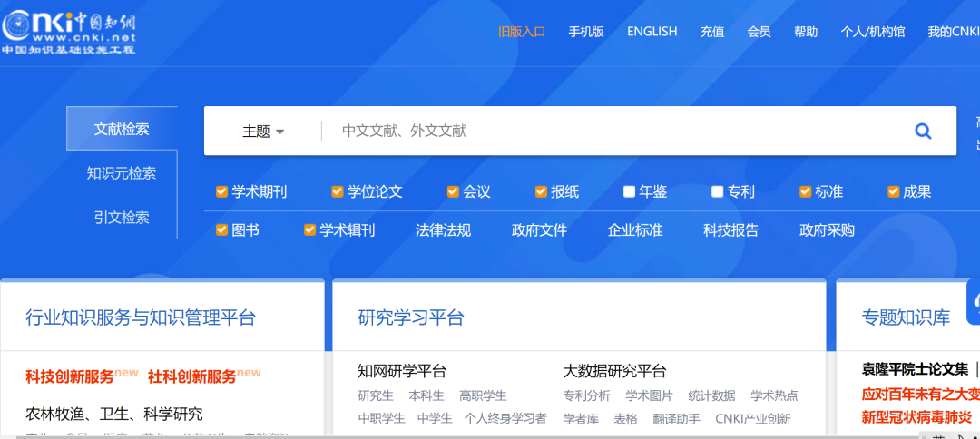
Task: Click the 行业知识服务与知识管理平台 heading
Action: [x=141, y=317]
